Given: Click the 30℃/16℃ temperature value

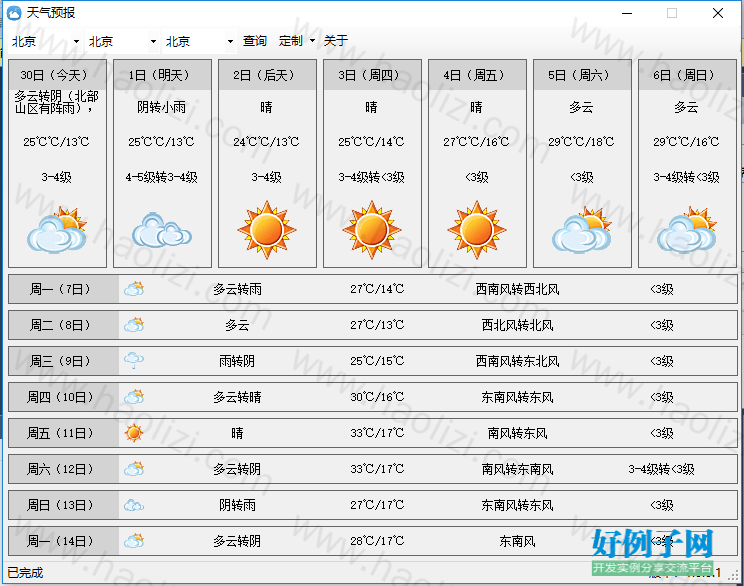Looking at the screenshot, I should point(377,397).
